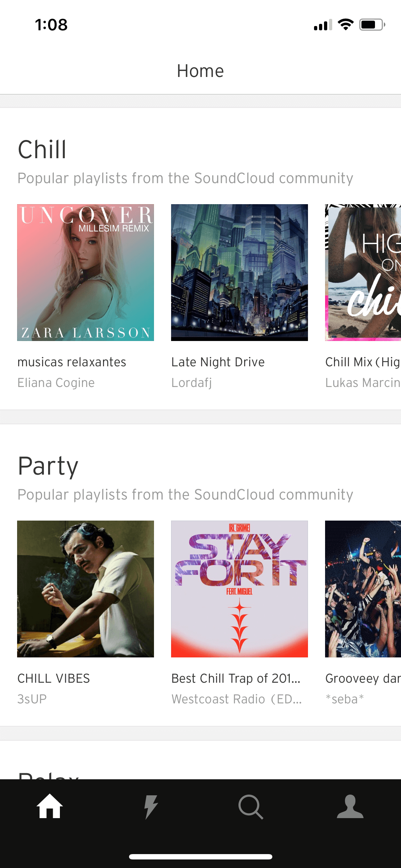Tap the Home icon in bottom bar
Viewport: 401px width, 868px height.
[50, 806]
